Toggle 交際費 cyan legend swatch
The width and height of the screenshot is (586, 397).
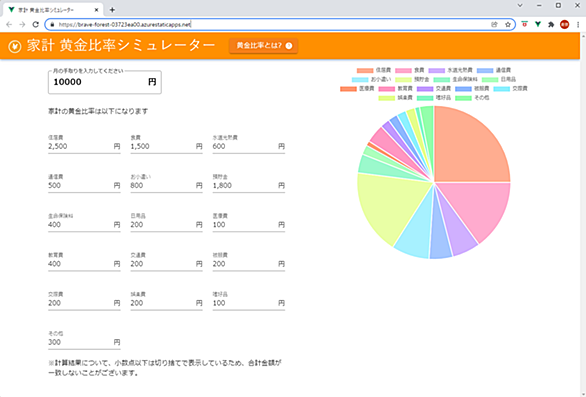(502, 89)
